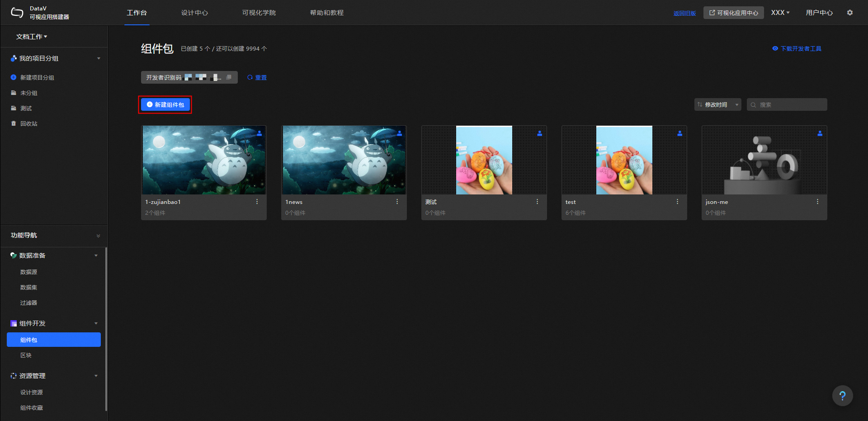The width and height of the screenshot is (868, 421).
Task: Open the 文档工作 workspace dropdown
Action: click(x=32, y=37)
